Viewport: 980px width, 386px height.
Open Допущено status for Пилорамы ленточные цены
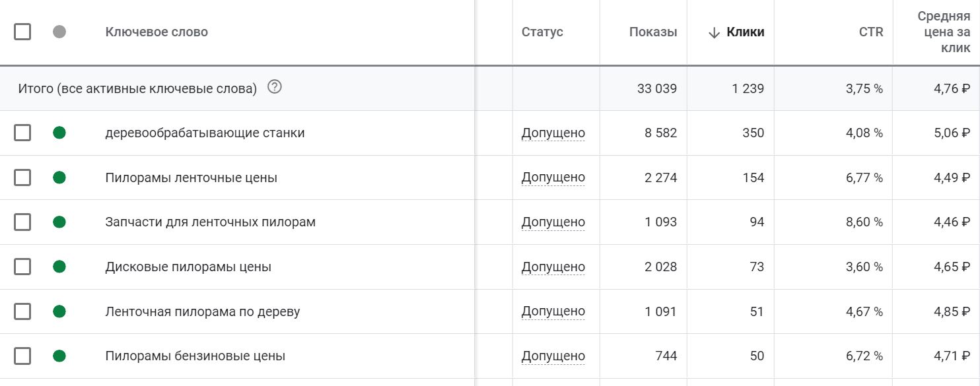[x=553, y=177]
